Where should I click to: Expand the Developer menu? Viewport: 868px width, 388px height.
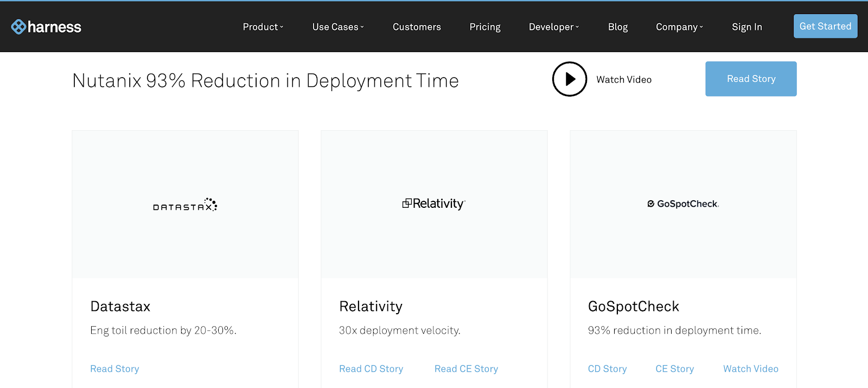tap(554, 27)
